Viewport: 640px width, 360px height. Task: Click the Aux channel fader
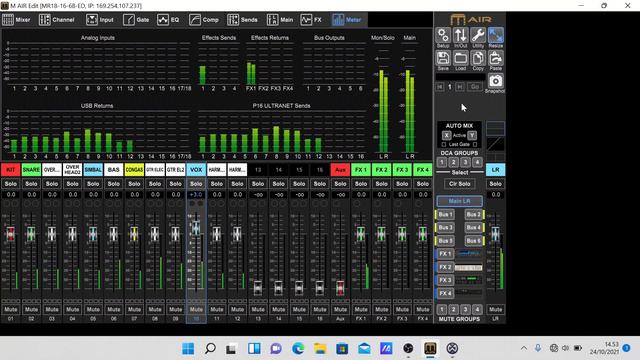[340, 287]
